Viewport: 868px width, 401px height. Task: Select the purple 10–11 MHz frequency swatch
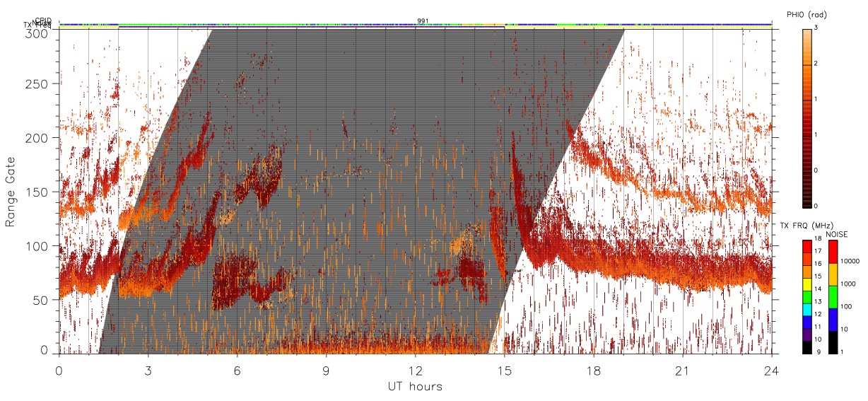click(x=807, y=335)
